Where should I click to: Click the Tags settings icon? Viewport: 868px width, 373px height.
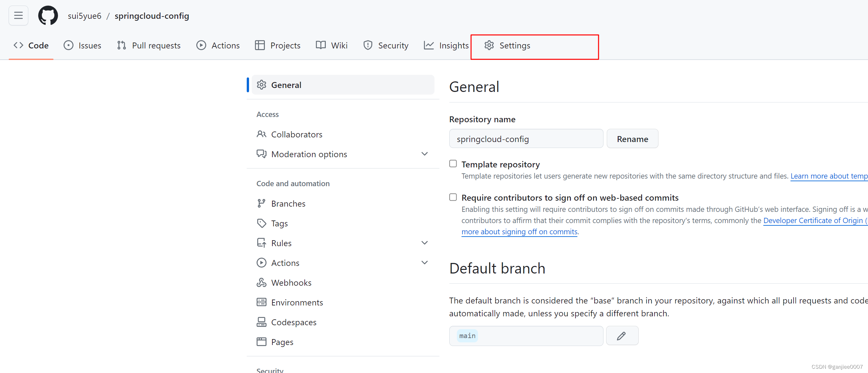(x=262, y=223)
